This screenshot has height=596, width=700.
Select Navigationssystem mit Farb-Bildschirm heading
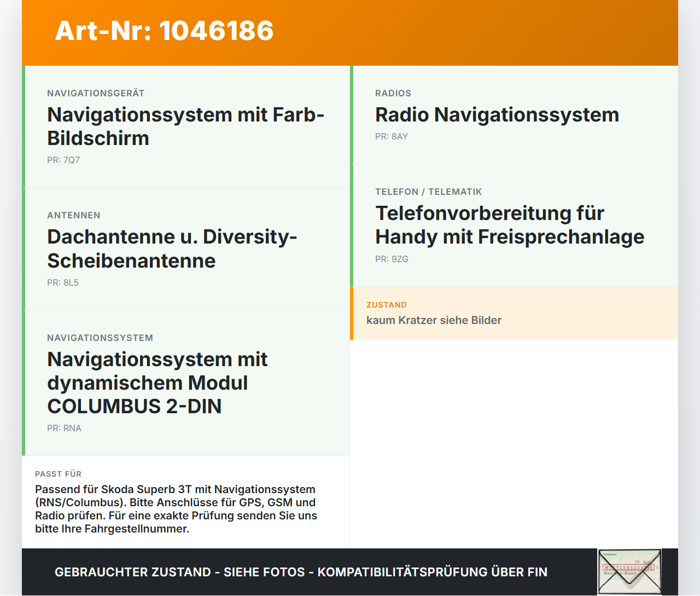tap(185, 126)
